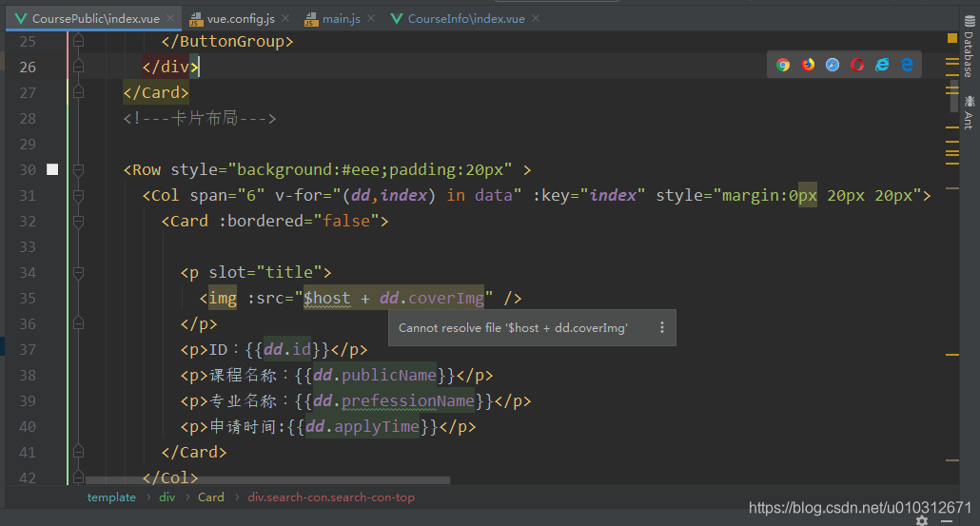Screen dimensions: 980x526
Task: Fold the Card block at line 32
Action: (78, 221)
